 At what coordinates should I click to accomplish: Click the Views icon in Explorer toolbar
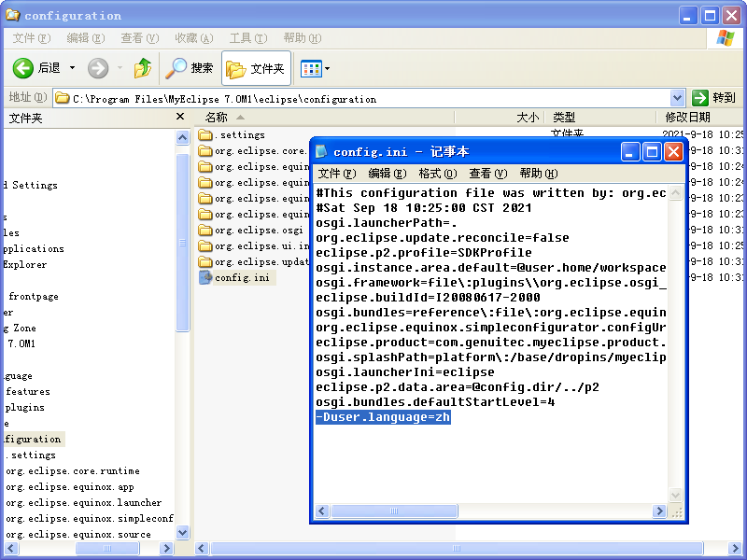pyautogui.click(x=310, y=68)
